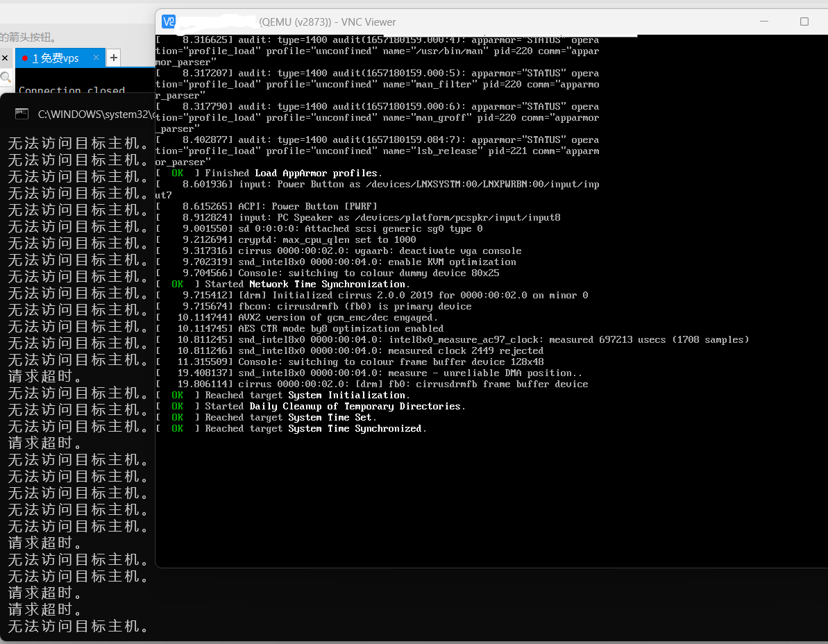
Task: Click the Command Prompt window icon
Action: (x=22, y=114)
